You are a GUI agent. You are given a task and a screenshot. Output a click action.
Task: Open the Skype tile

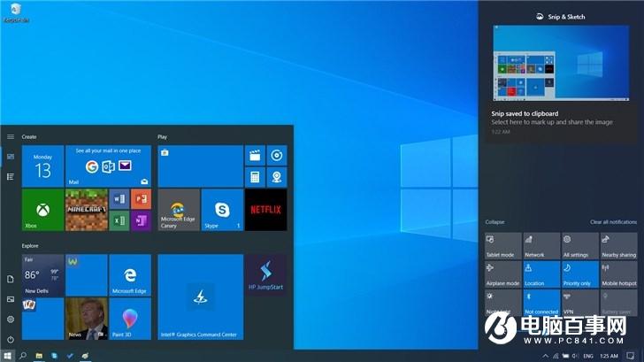click(x=222, y=210)
